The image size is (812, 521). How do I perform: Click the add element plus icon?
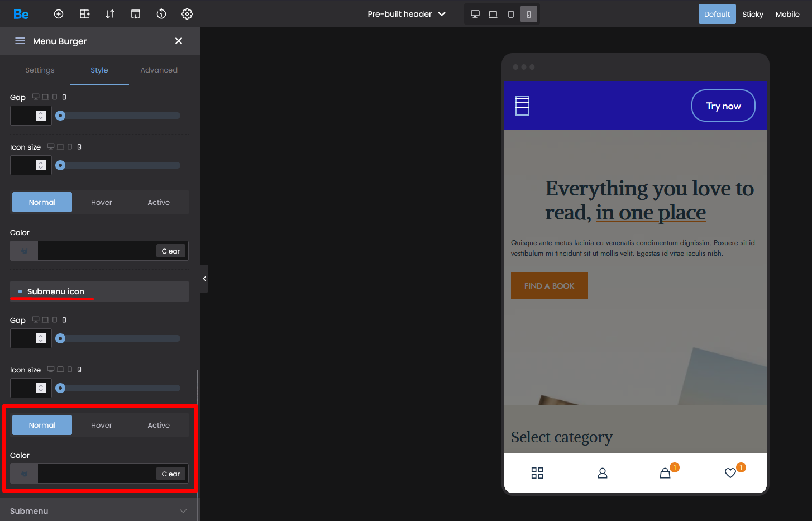coord(59,14)
